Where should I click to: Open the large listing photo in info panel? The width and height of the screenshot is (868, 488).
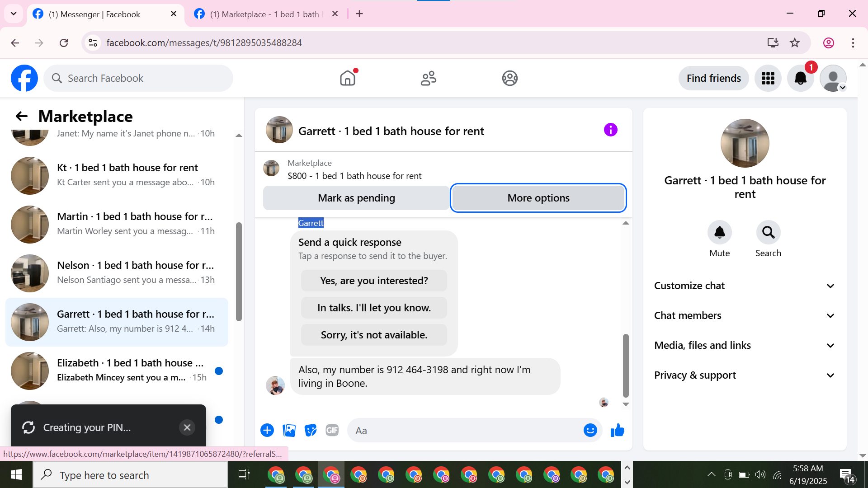(x=745, y=143)
